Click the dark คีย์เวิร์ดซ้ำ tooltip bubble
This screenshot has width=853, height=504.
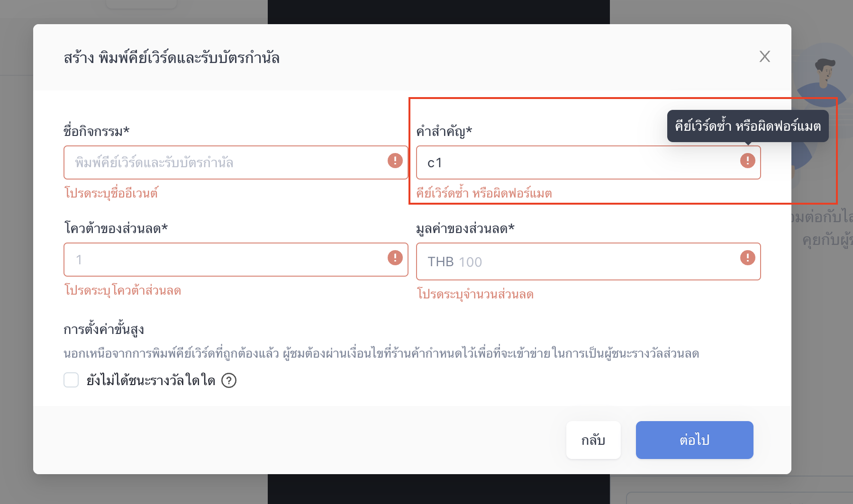748,126
